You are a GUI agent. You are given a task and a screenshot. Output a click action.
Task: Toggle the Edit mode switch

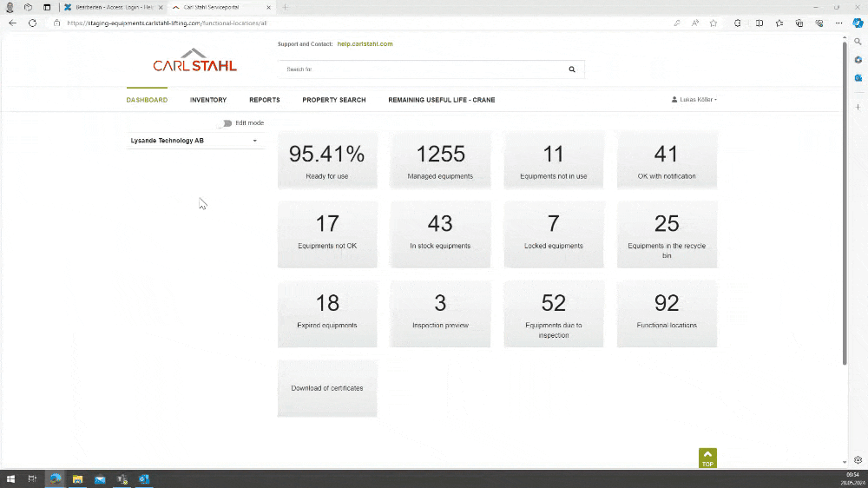point(227,123)
